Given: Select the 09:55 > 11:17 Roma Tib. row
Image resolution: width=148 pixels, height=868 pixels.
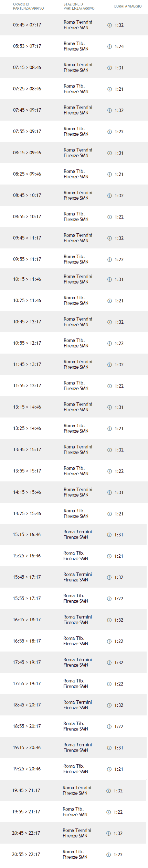Looking at the screenshot, I should (x=74, y=259).
